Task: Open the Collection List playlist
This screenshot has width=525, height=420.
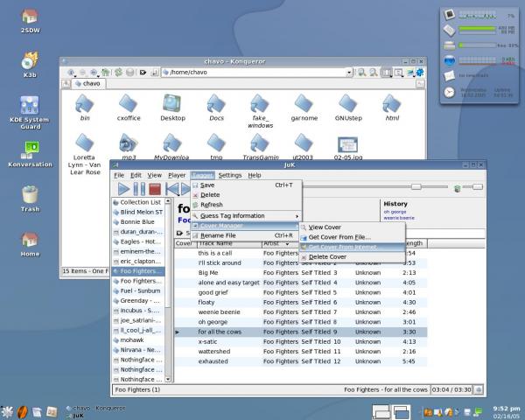Action: (x=138, y=202)
